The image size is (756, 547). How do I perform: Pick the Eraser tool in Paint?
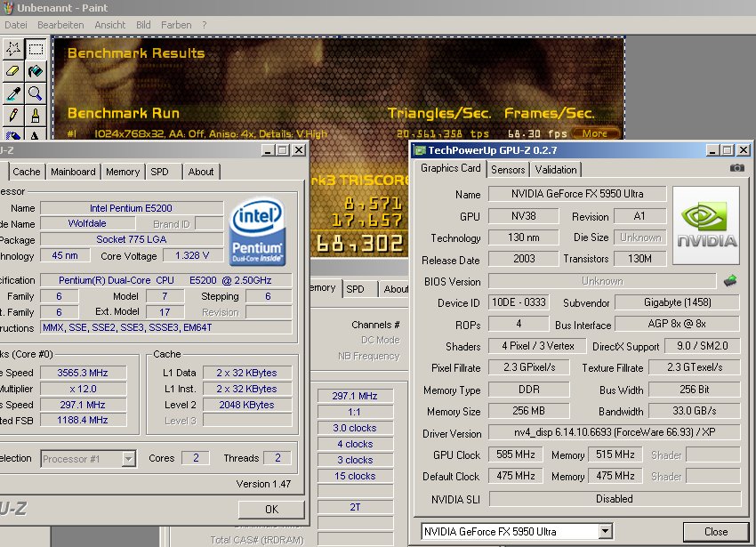13,71
